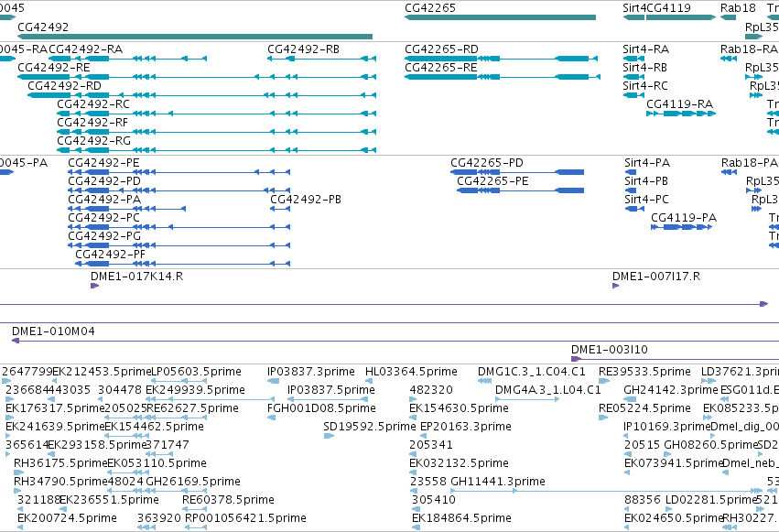
Task: Select the DMG4A.3_1.L04.C1 label
Action: [x=548, y=390]
